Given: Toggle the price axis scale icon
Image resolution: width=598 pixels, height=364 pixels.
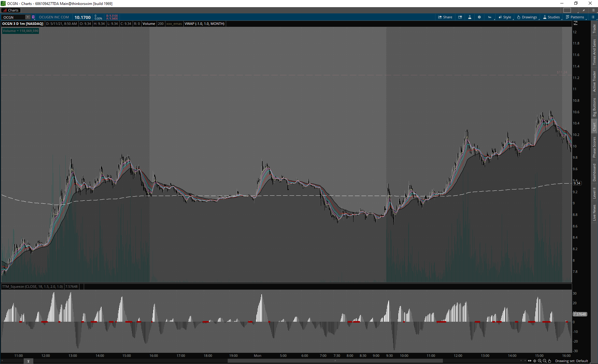Looking at the screenshot, I should pyautogui.click(x=576, y=23).
